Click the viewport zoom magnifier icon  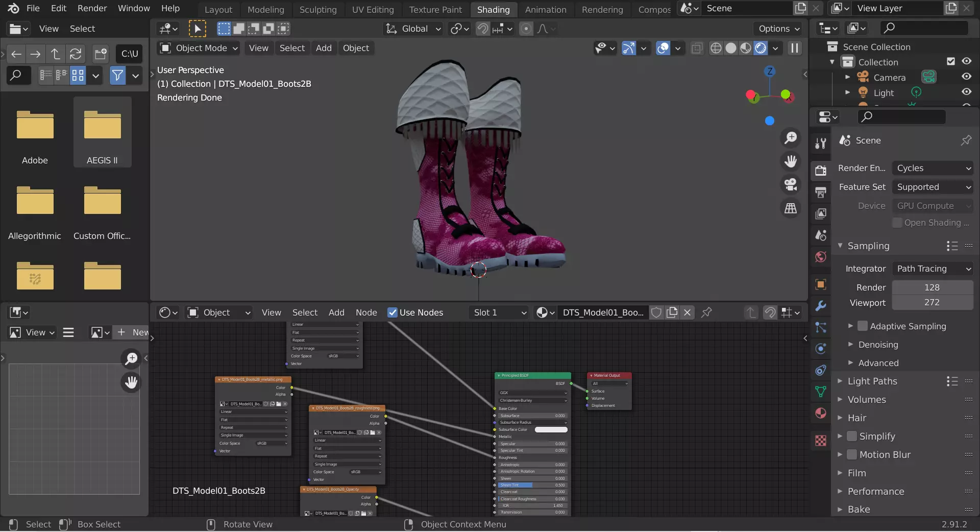[x=791, y=138]
